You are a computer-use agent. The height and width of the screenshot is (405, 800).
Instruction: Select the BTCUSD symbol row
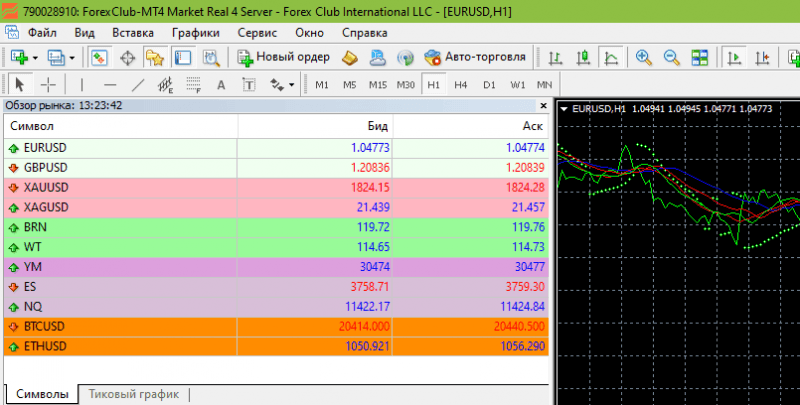(276, 326)
